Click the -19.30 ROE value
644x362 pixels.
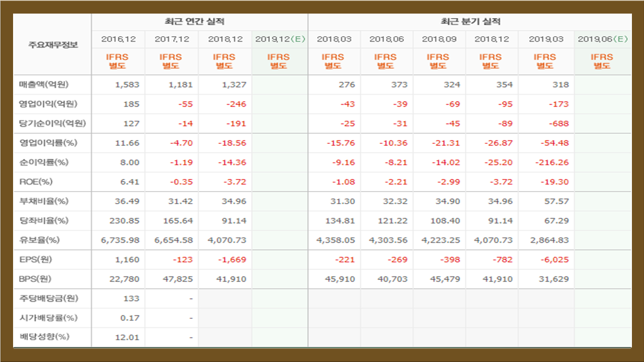[x=555, y=182]
